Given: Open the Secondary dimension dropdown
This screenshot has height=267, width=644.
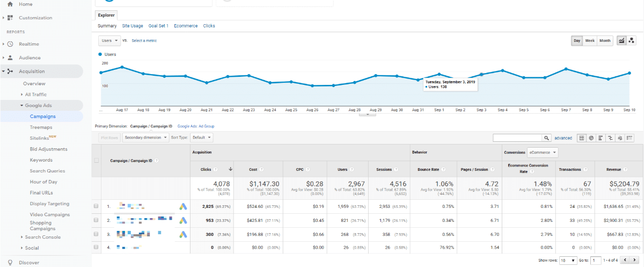Looking at the screenshot, I should pos(145,138).
